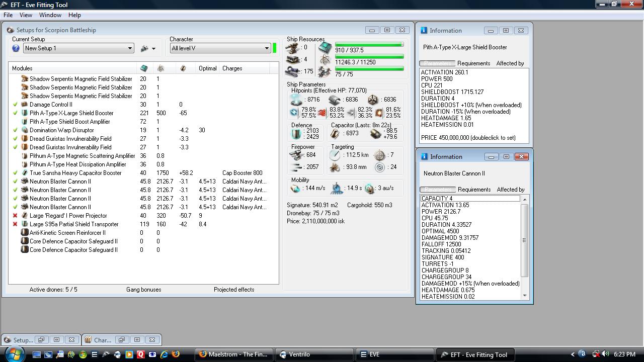Switch to Requirements tab in Shield Booster info
644x362 pixels.
point(473,63)
